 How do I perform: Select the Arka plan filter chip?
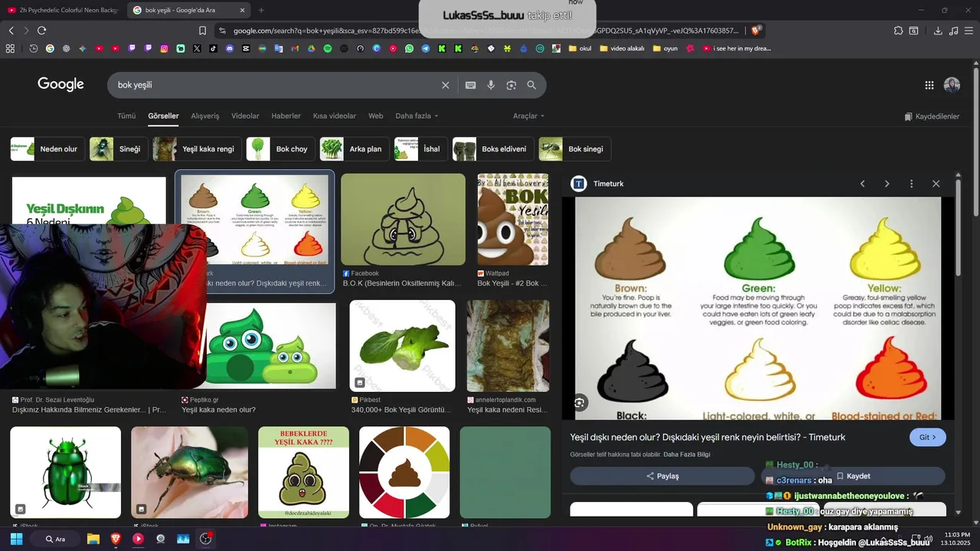pos(354,149)
